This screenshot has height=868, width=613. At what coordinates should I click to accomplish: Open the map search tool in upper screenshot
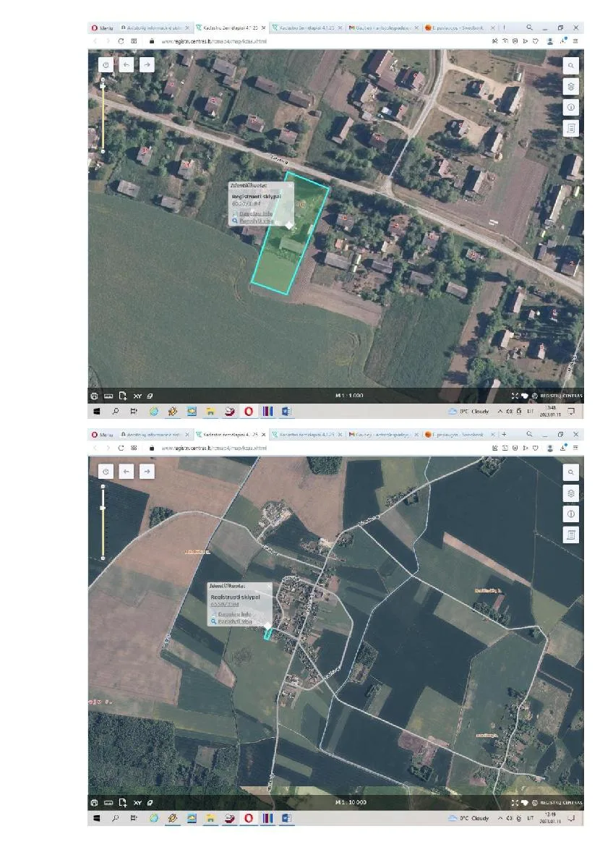coord(571,65)
